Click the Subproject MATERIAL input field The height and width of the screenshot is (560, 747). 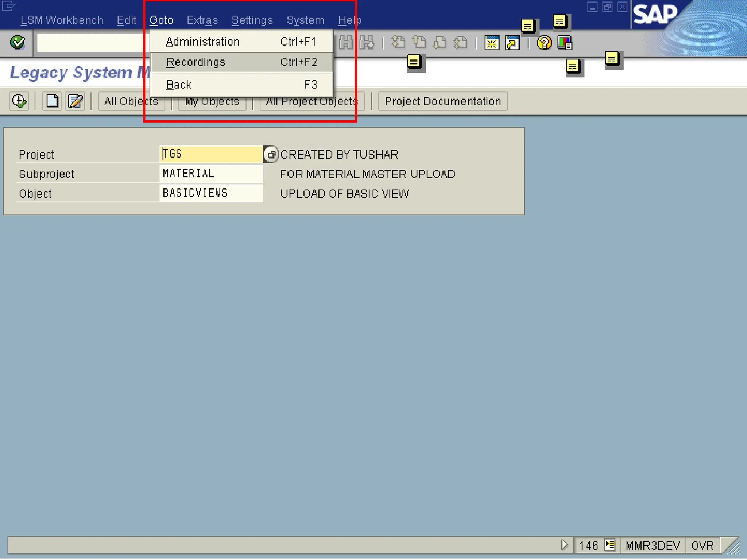211,174
